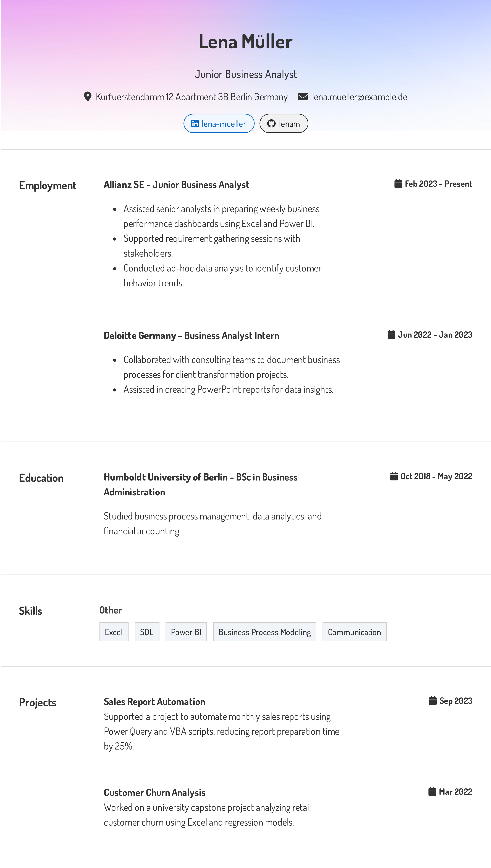Click calendar icon beside Sep 2023

pos(432,701)
